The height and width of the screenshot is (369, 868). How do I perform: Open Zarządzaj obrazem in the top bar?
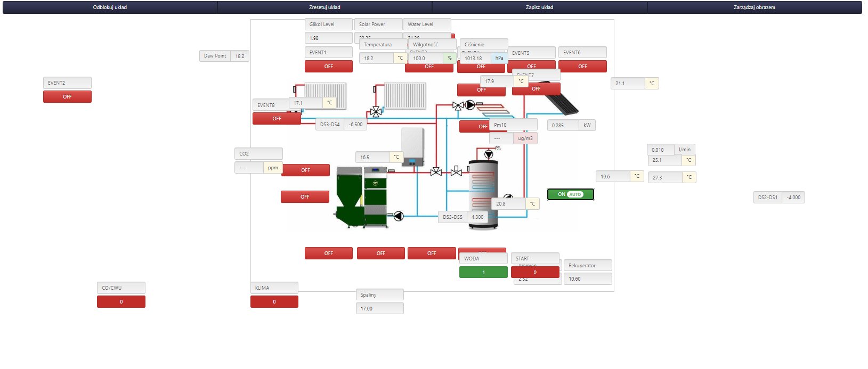(754, 7)
